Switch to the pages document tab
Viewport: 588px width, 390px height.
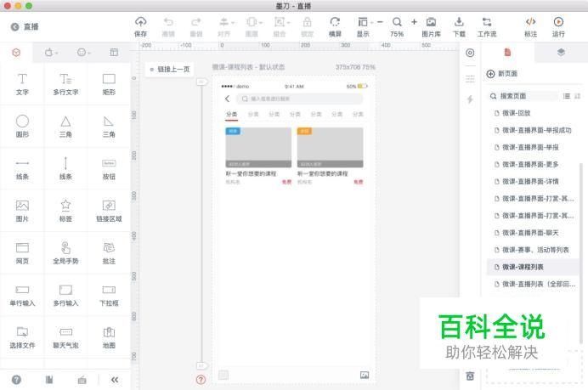[x=507, y=52]
